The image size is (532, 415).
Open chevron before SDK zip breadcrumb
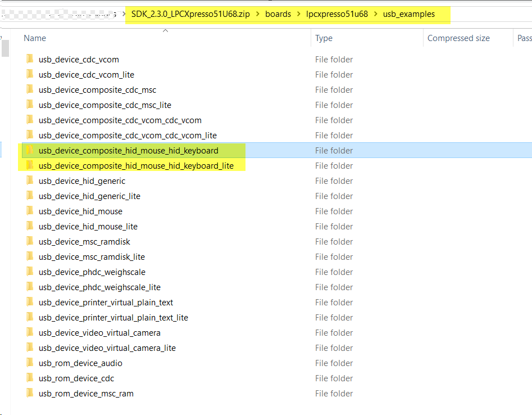[124, 14]
